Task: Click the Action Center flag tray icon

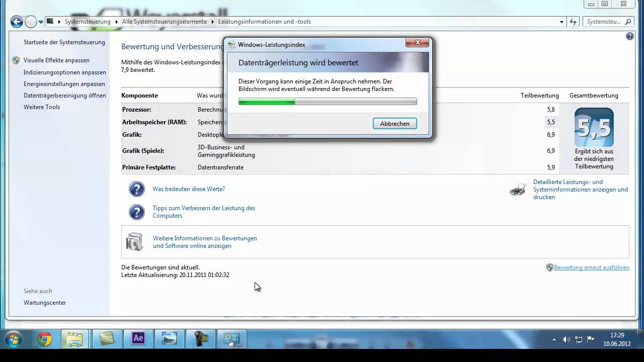Action: pyautogui.click(x=591, y=339)
